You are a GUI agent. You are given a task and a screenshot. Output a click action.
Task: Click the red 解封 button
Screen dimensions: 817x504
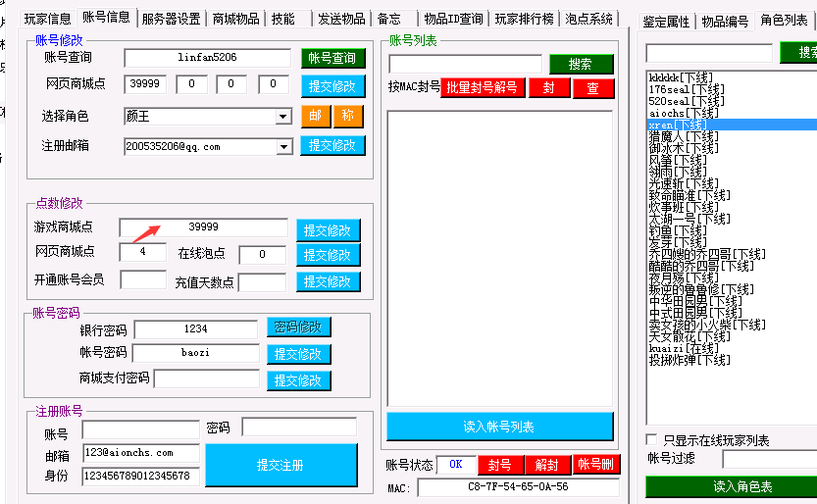pyautogui.click(x=547, y=465)
